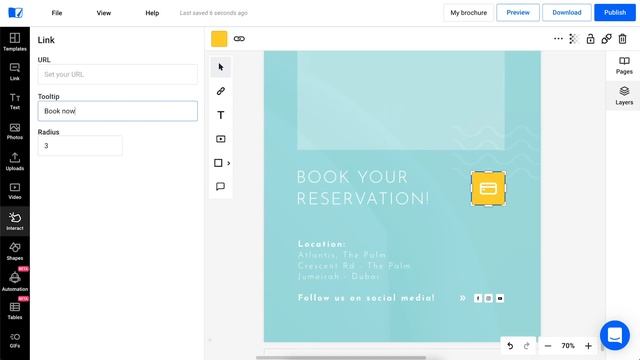Delete element with trash icon
The height and width of the screenshot is (360, 640).
point(622,39)
